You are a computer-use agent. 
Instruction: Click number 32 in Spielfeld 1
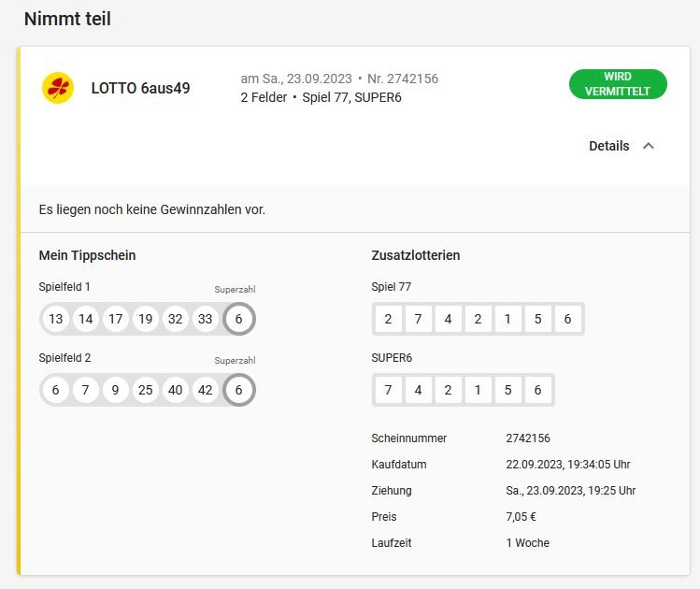coord(176,319)
